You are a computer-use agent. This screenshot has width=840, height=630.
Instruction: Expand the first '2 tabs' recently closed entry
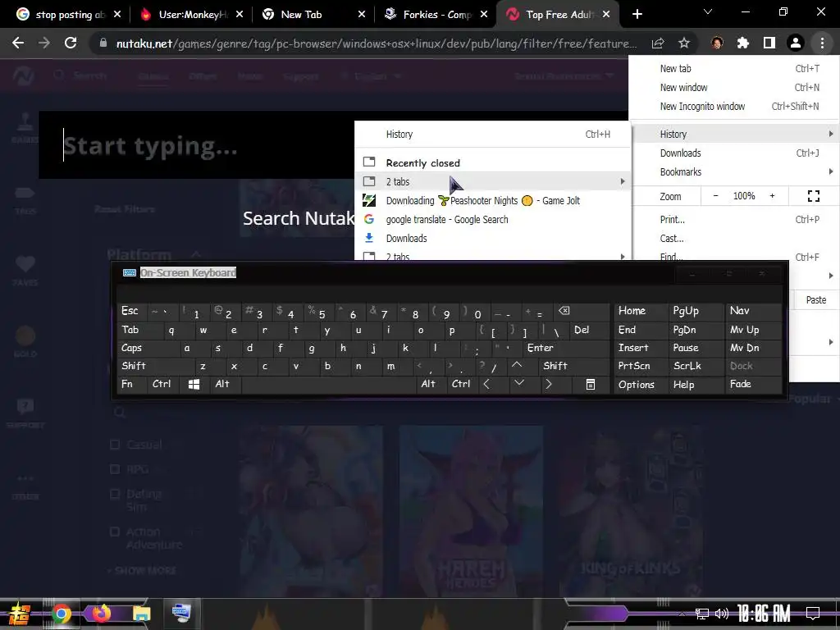tap(493, 181)
